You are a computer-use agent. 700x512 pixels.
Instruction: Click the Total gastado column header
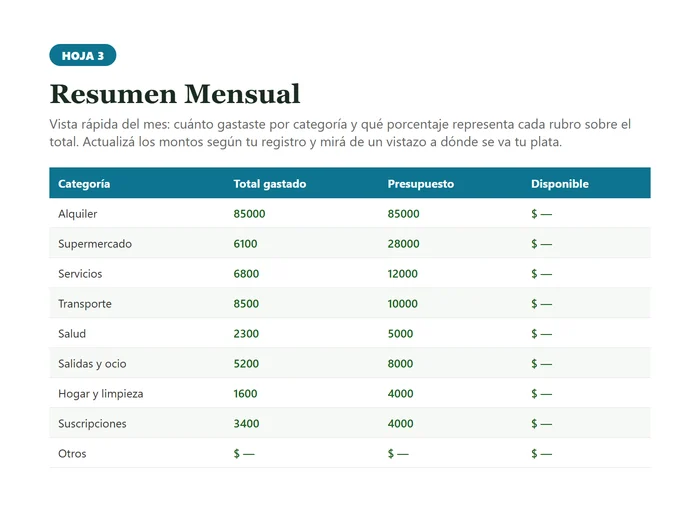pos(270,184)
